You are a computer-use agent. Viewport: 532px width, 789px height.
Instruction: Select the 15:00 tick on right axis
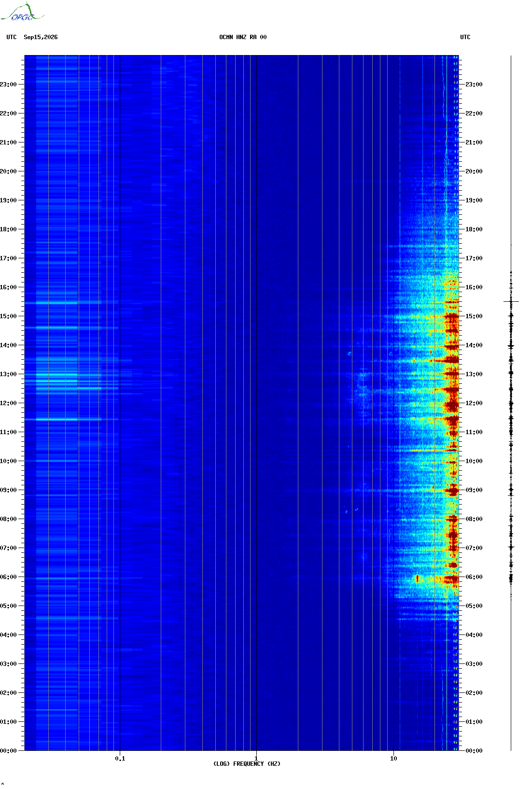[x=474, y=316]
